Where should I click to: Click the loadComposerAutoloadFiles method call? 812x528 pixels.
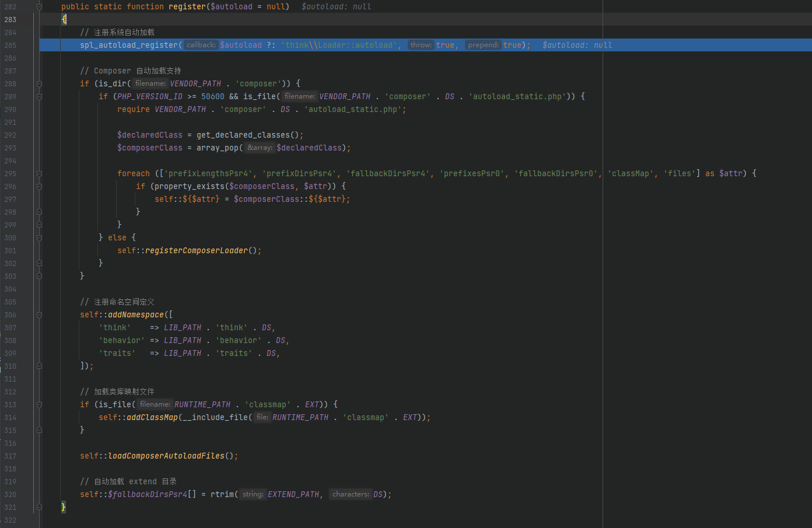click(x=166, y=456)
